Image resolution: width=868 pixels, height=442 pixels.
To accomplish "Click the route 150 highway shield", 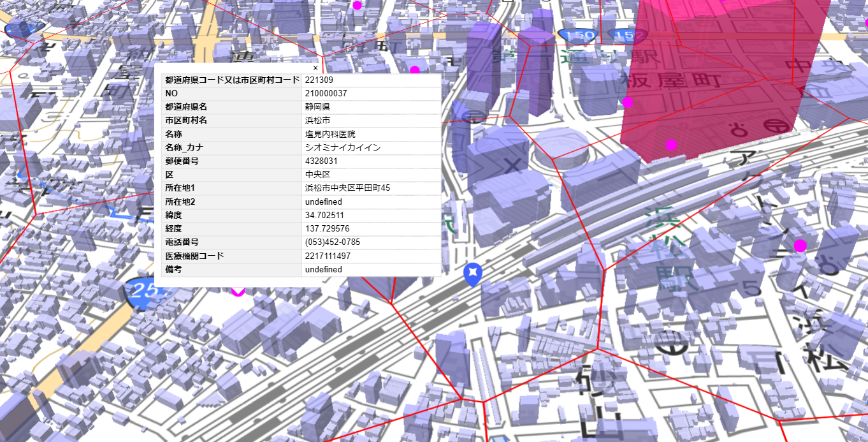I will click(576, 34).
